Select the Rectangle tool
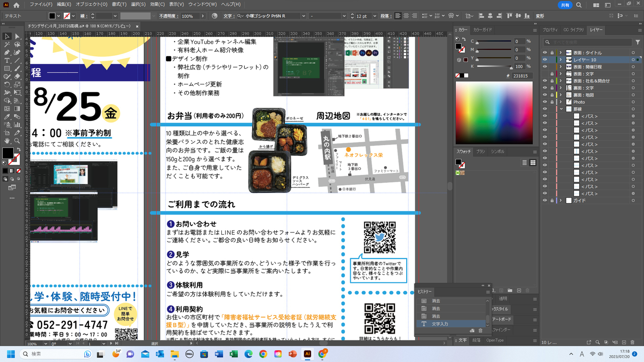This screenshot has height=362, width=644. coord(7,68)
